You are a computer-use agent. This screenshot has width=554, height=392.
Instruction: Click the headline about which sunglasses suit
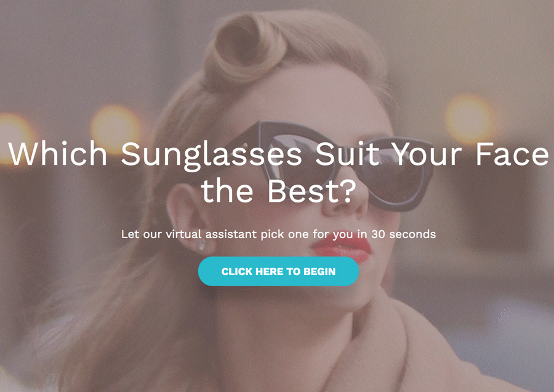[278, 172]
